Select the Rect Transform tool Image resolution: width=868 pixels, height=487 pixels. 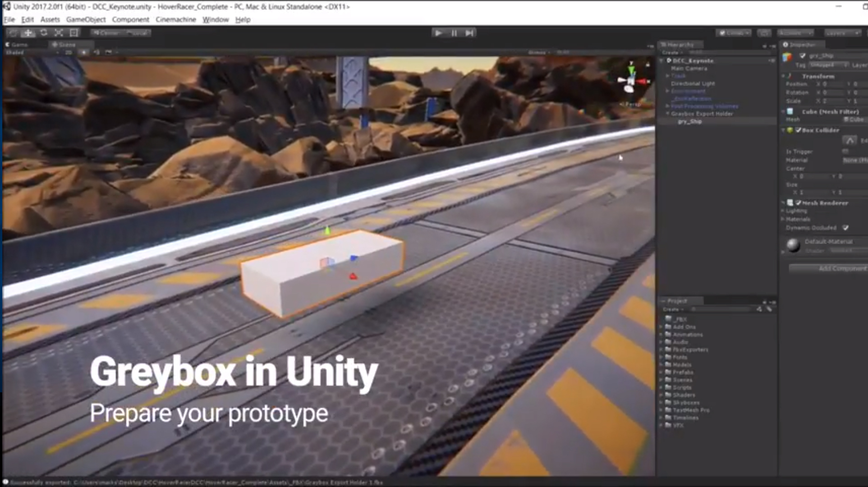pos(74,33)
